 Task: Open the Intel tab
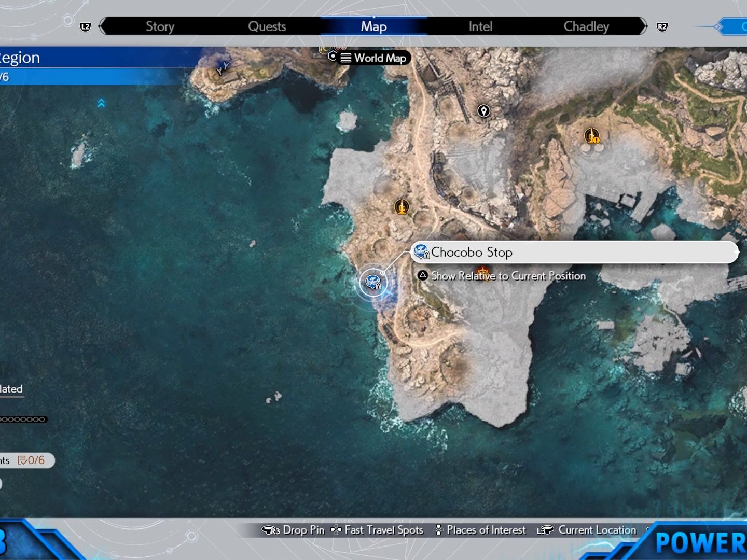[480, 26]
